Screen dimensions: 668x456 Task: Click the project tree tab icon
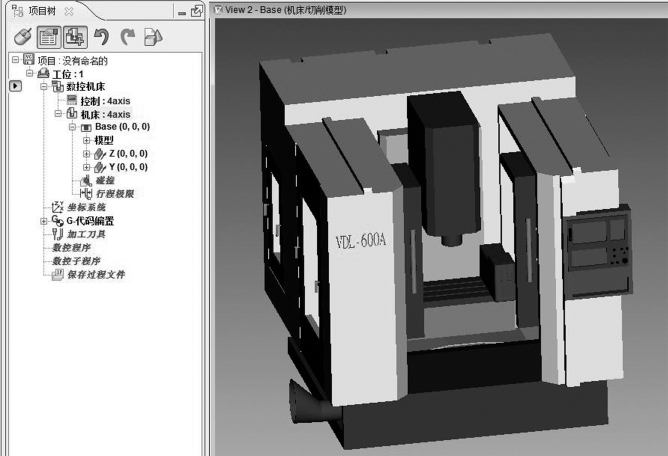coord(18,11)
